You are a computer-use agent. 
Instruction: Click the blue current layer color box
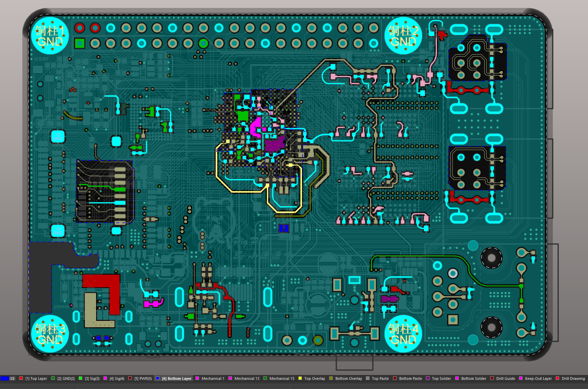click(x=4, y=378)
